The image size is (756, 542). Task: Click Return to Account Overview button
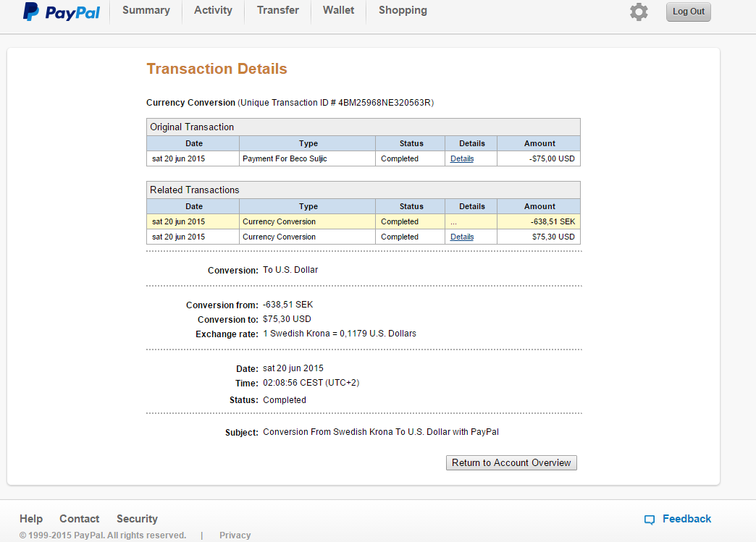(511, 462)
